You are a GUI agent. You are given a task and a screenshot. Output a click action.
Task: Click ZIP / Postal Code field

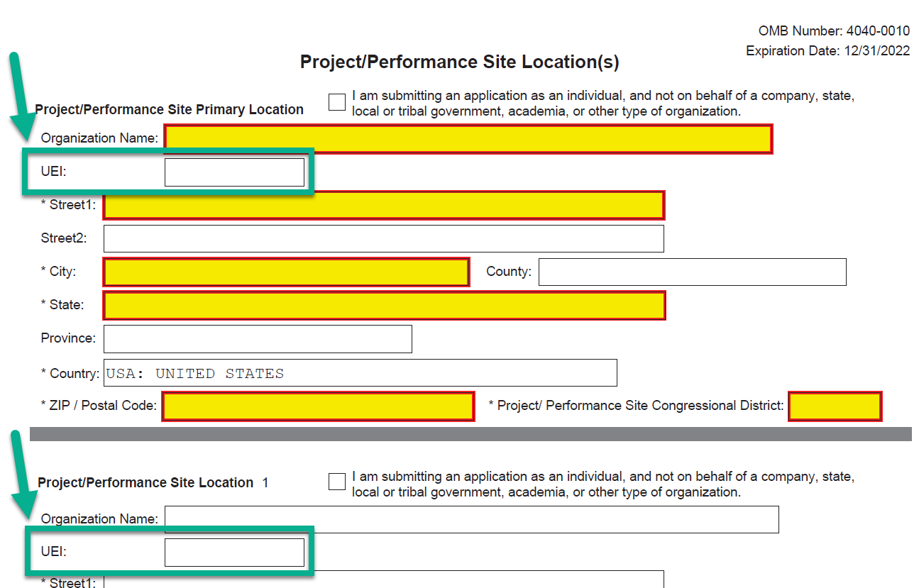[318, 406]
